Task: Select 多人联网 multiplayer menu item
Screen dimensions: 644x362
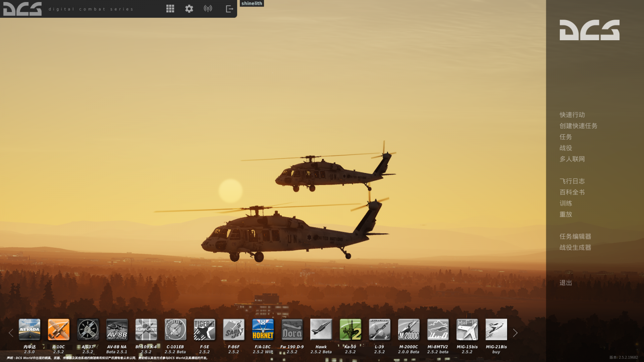Action: (572, 159)
